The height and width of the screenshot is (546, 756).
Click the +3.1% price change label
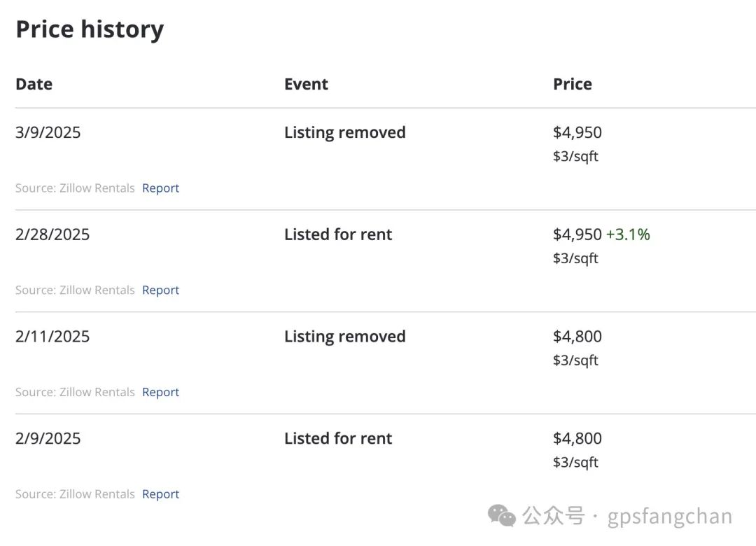[628, 234]
